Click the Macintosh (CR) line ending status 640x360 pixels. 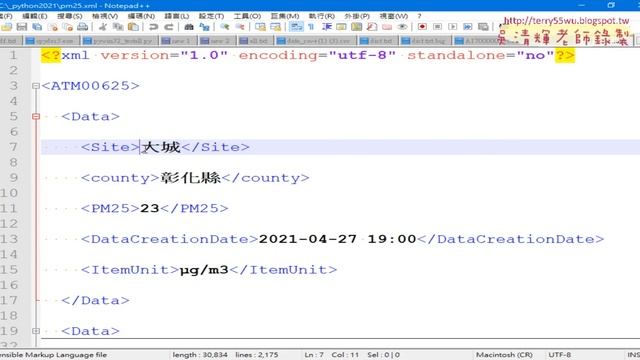click(x=504, y=355)
